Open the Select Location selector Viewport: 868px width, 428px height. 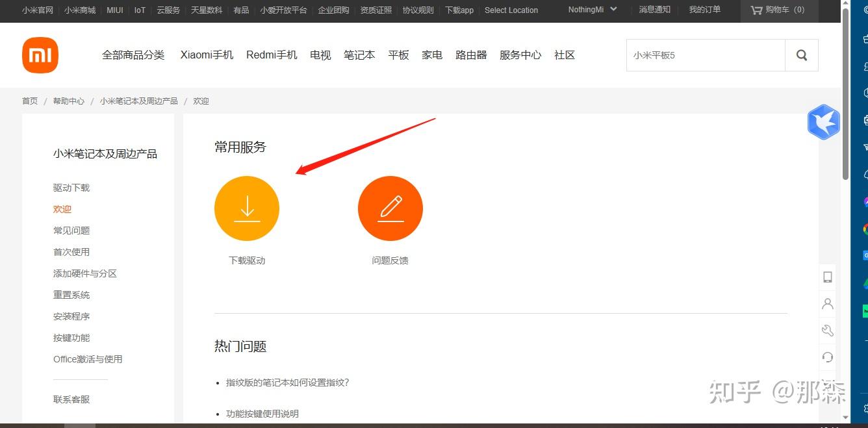[x=511, y=10]
